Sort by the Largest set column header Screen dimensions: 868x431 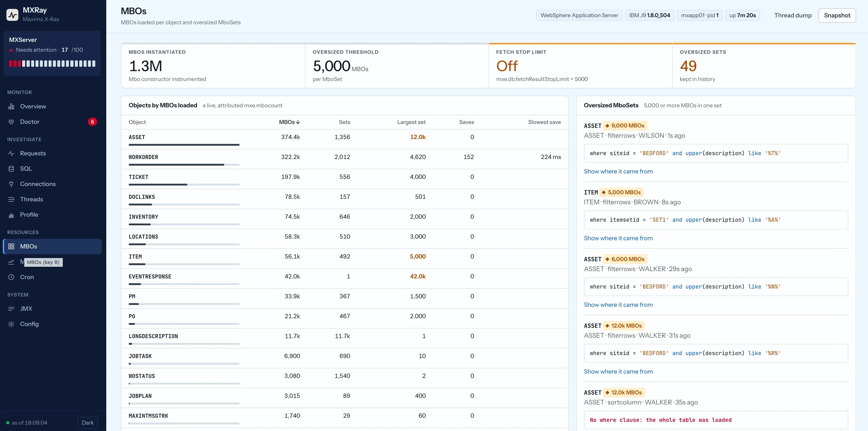point(411,122)
